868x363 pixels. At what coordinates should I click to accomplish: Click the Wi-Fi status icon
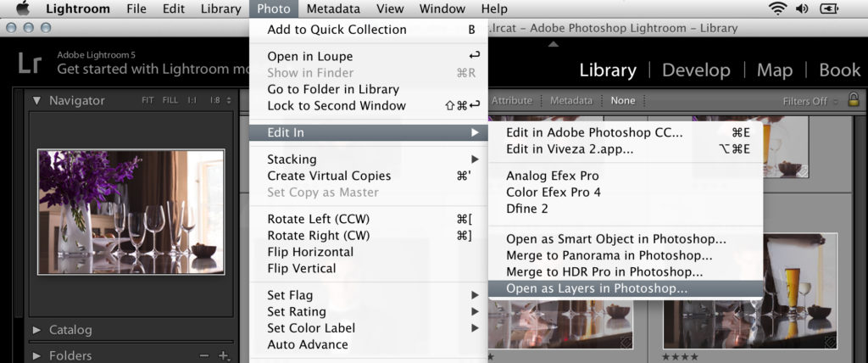(x=777, y=9)
